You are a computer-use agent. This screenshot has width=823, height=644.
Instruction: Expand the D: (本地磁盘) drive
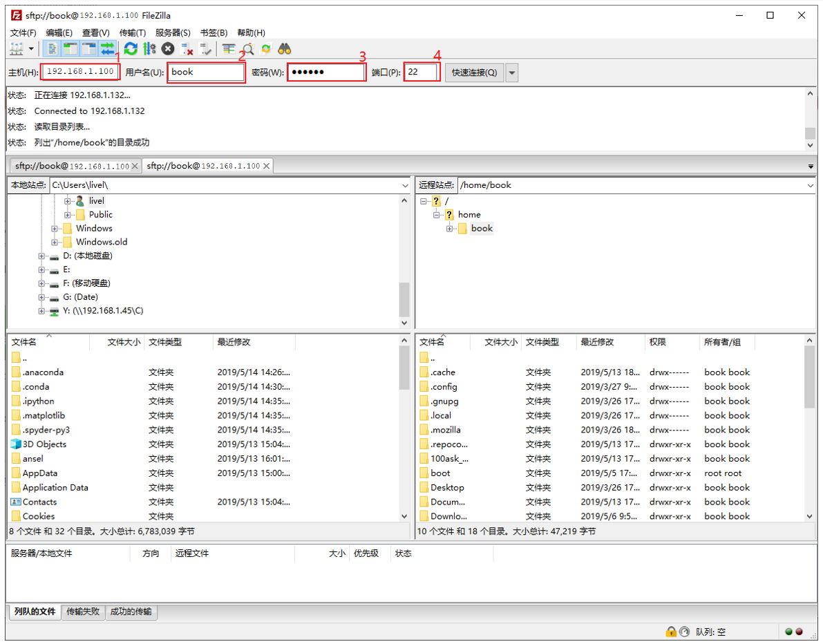(x=41, y=256)
